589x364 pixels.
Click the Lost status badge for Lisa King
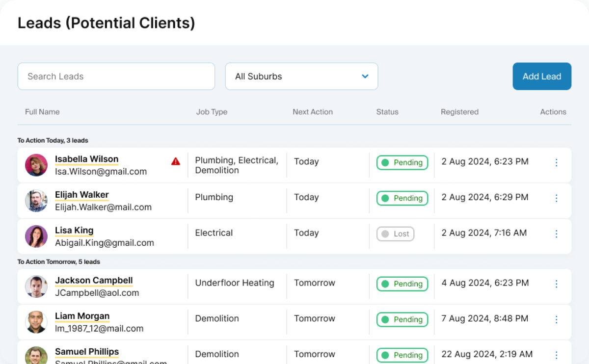pyautogui.click(x=395, y=234)
